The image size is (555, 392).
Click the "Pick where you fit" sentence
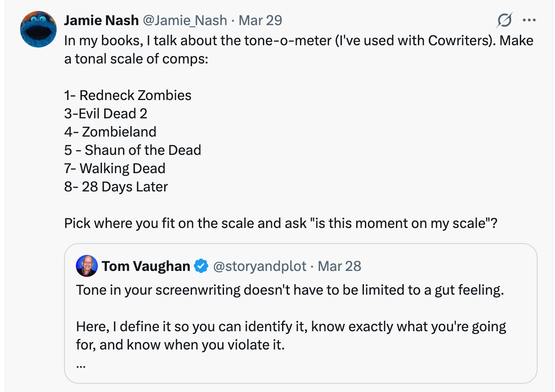(280, 223)
